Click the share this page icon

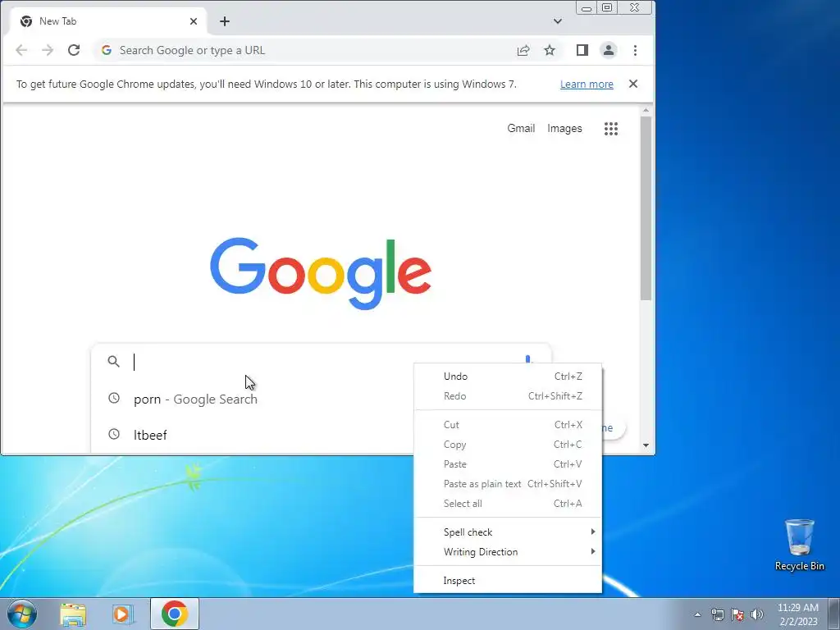coord(523,50)
